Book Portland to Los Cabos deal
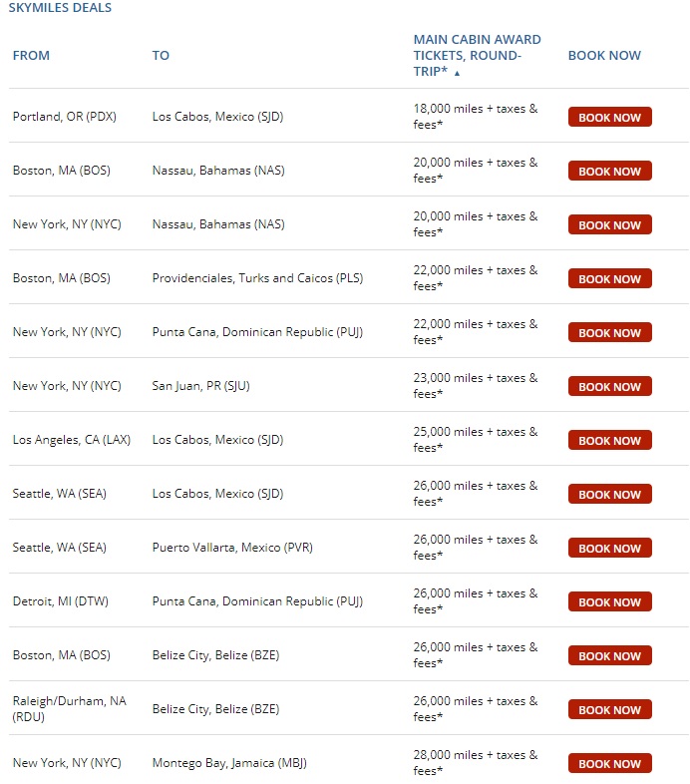This screenshot has width=690, height=784. 609,118
